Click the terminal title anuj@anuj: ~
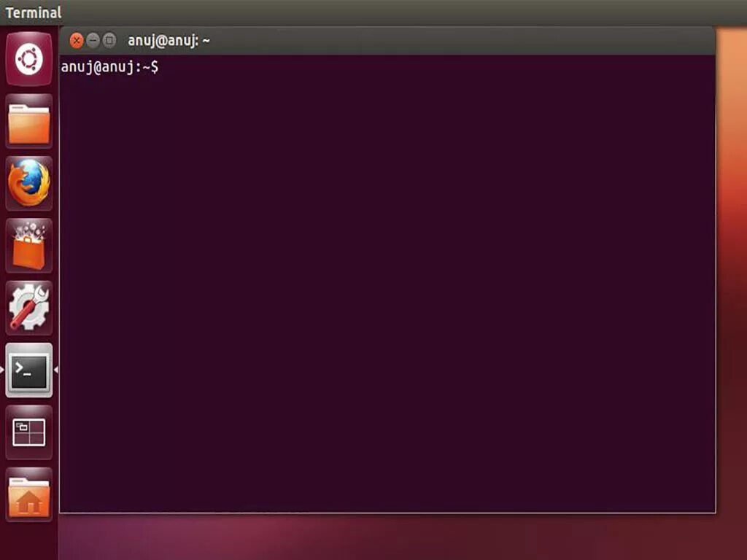 (x=169, y=41)
